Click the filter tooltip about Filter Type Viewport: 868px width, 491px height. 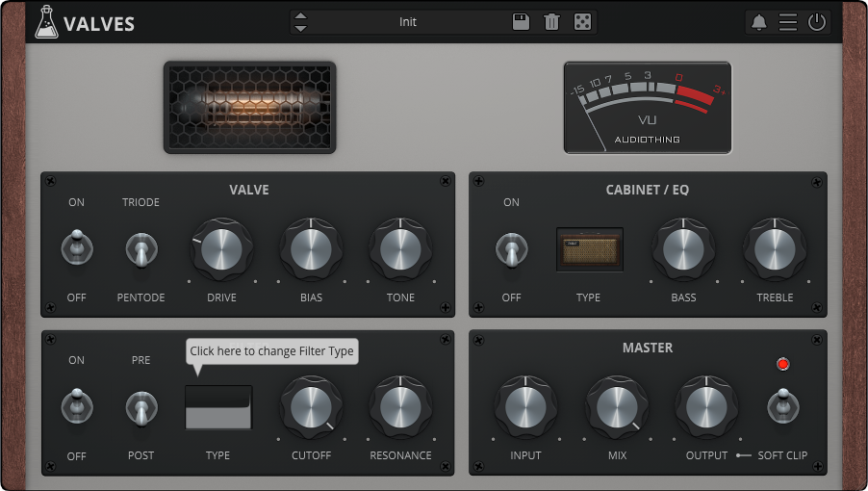[271, 351]
